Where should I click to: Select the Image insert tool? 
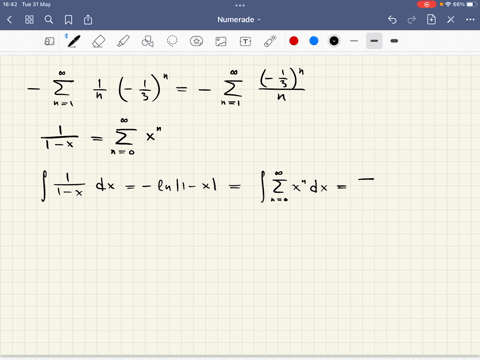click(x=221, y=41)
